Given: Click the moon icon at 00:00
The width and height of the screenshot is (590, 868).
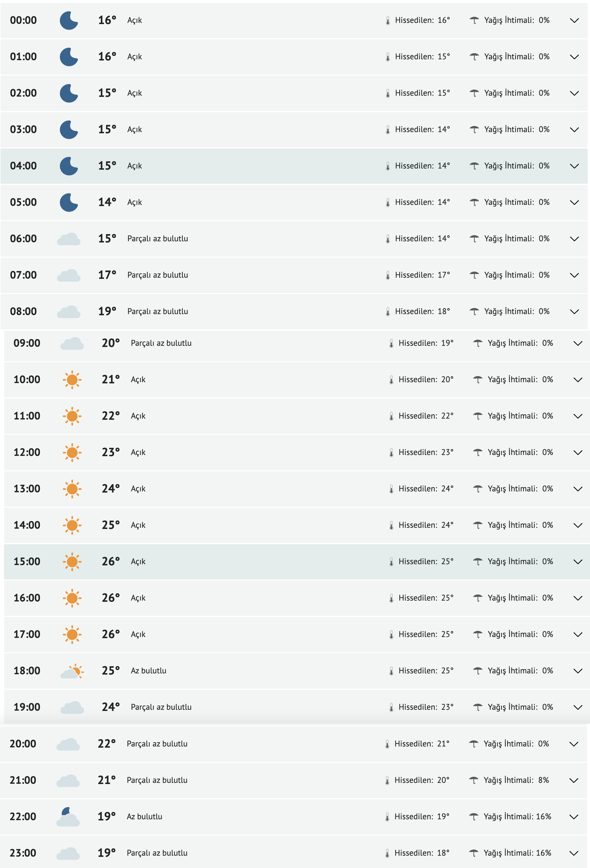Looking at the screenshot, I should click(69, 20).
